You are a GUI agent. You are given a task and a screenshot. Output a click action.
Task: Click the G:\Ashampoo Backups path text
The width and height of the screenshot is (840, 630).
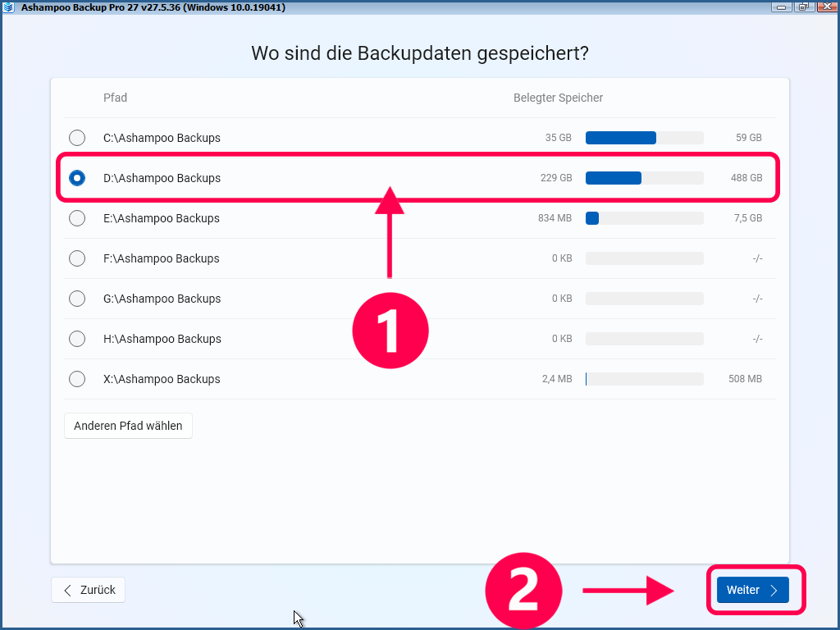pyautogui.click(x=162, y=299)
